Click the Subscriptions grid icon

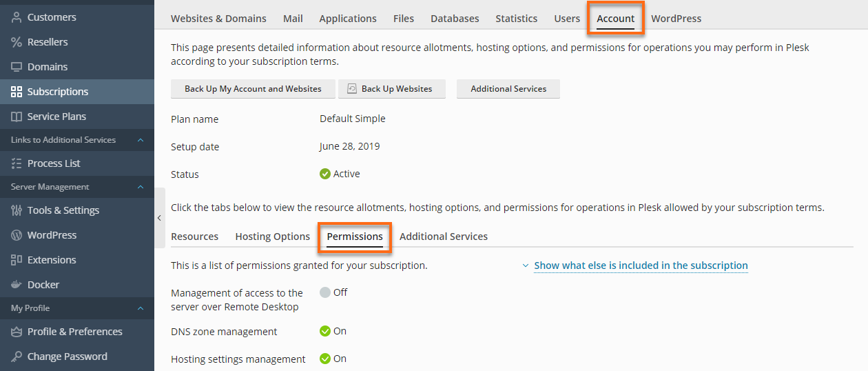point(17,92)
